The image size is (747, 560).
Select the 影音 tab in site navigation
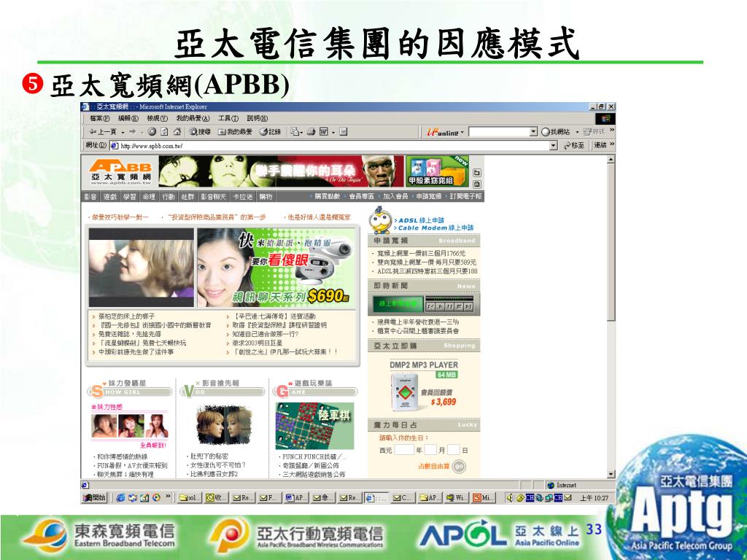pyautogui.click(x=90, y=197)
